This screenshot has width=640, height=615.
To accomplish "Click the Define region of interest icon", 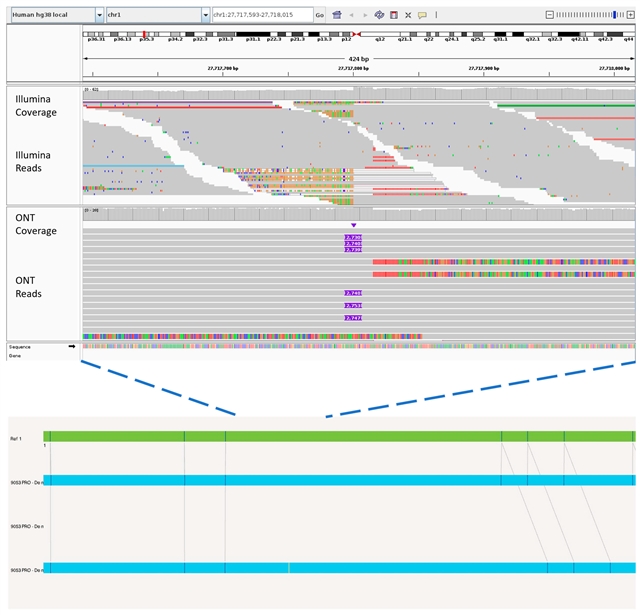I will pyautogui.click(x=393, y=16).
